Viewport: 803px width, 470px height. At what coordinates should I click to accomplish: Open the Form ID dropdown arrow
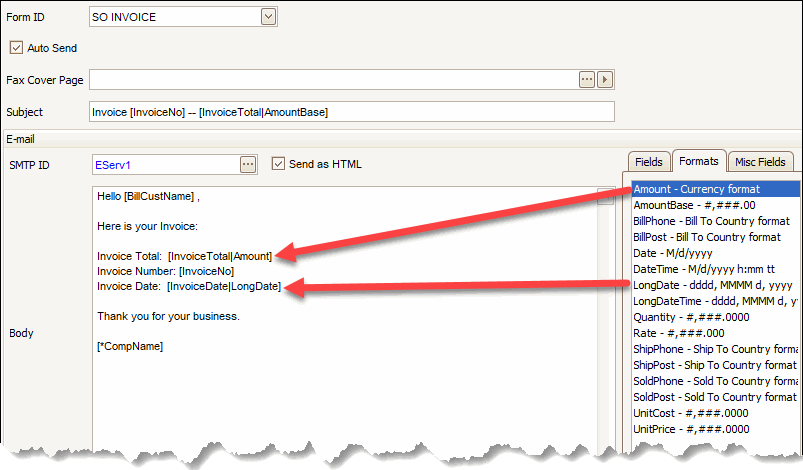(268, 16)
